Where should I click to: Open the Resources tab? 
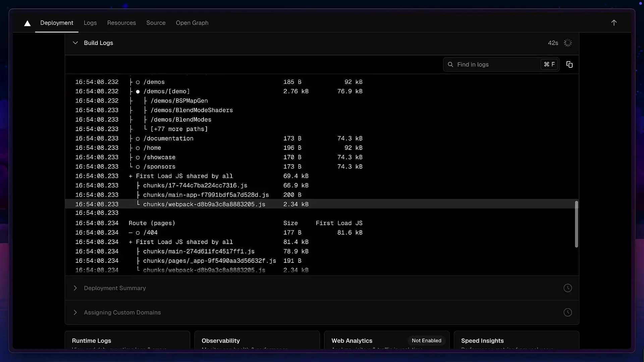pos(121,23)
